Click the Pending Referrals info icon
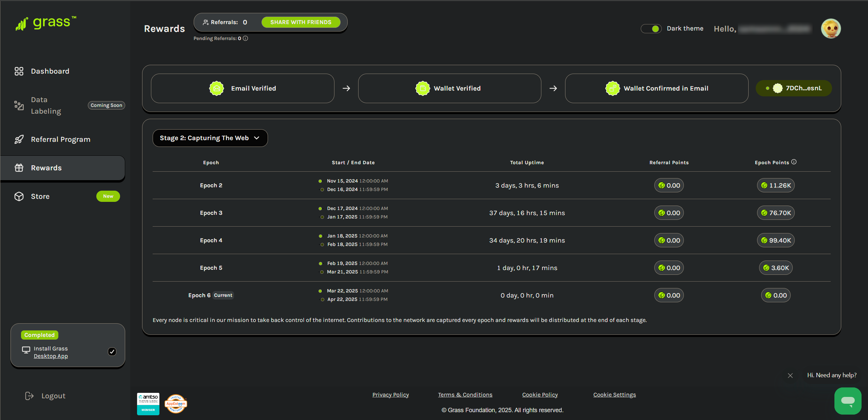The width and height of the screenshot is (868, 420). coord(246,38)
